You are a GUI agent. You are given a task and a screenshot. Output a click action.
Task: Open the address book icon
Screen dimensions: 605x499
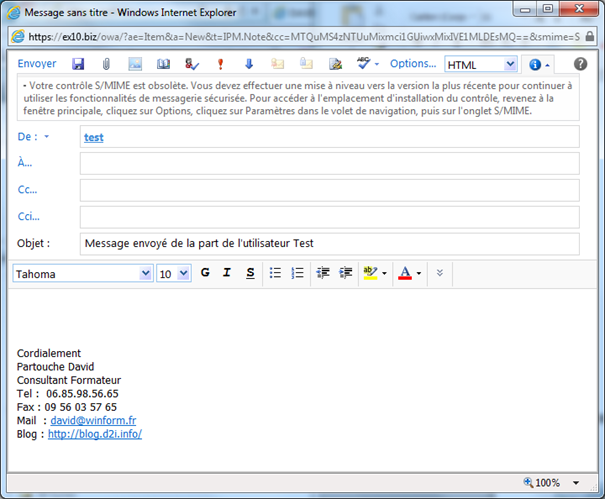164,64
